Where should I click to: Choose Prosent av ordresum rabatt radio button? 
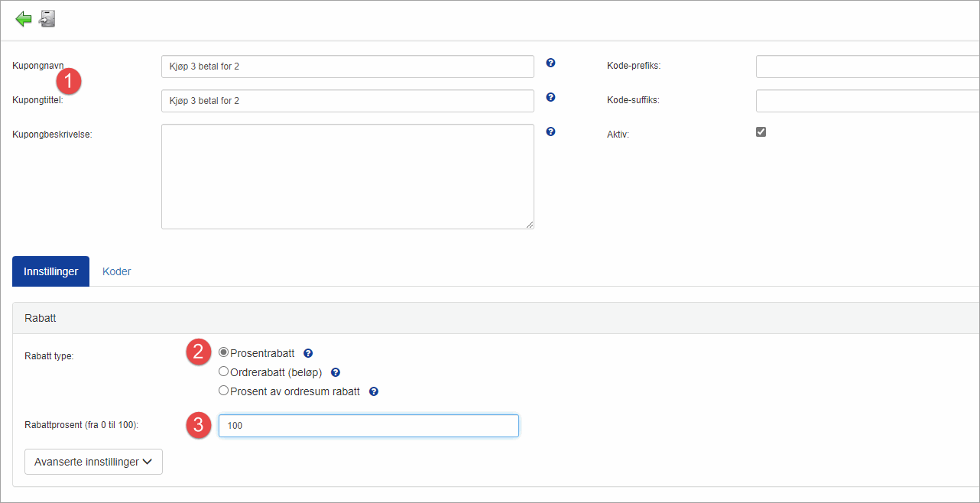[224, 391]
